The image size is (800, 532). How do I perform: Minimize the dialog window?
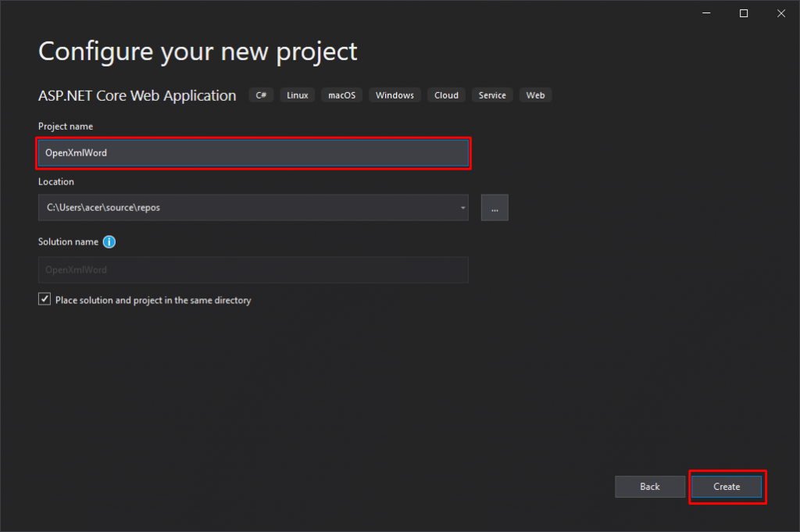tap(706, 13)
